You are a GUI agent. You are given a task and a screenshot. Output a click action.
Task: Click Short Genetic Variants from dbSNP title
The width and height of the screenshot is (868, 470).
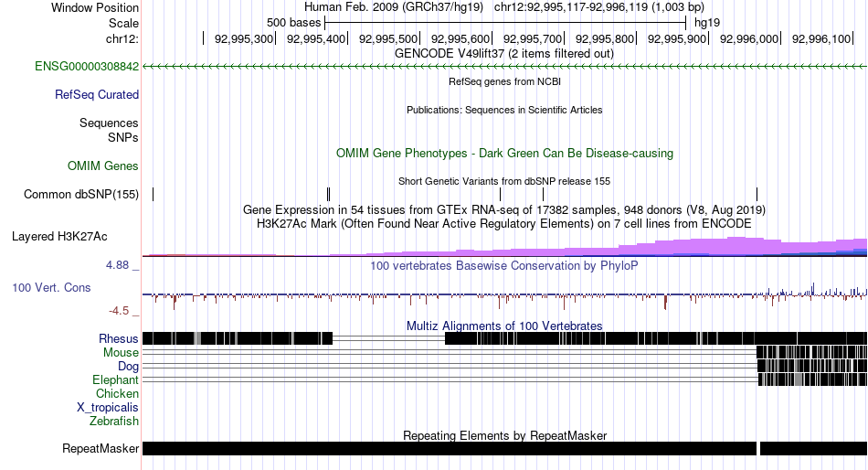click(x=504, y=181)
